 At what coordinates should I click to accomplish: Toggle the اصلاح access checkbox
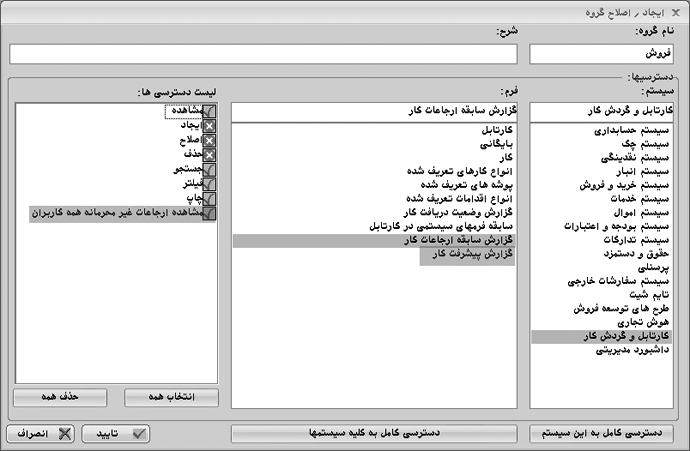tap(209, 141)
